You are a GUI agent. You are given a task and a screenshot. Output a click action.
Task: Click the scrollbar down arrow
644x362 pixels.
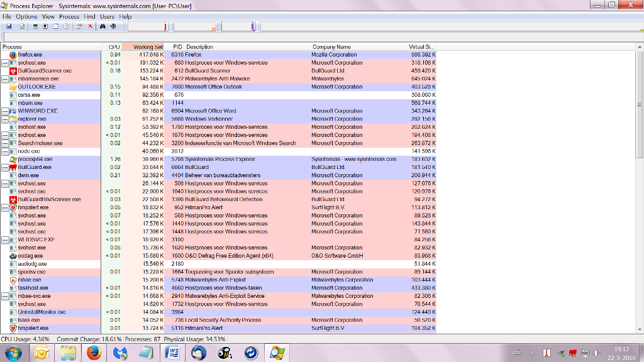(640, 329)
